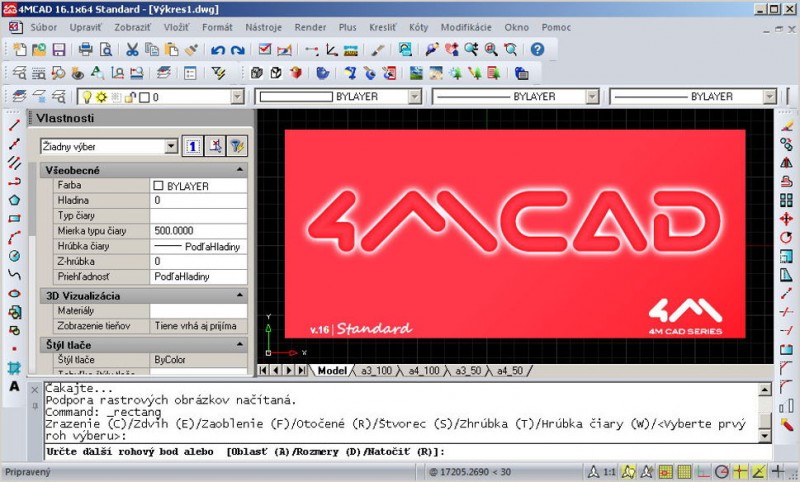The height and width of the screenshot is (482, 800).
Task: Collapse the Štýl tlače section
Action: tap(240, 345)
